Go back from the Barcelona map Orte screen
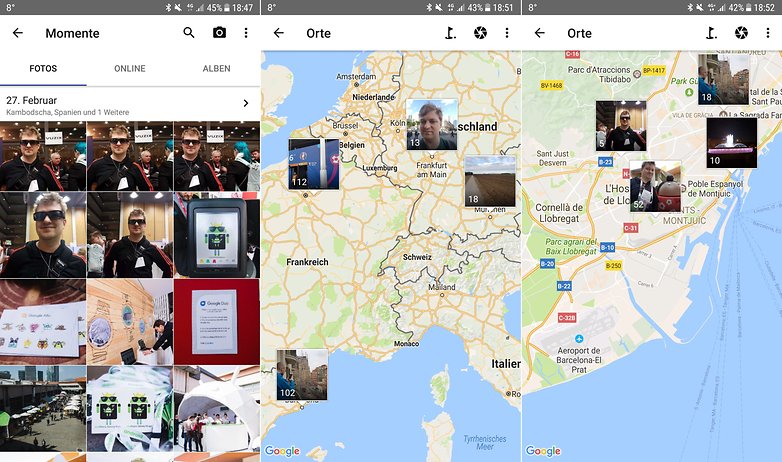 click(540, 33)
